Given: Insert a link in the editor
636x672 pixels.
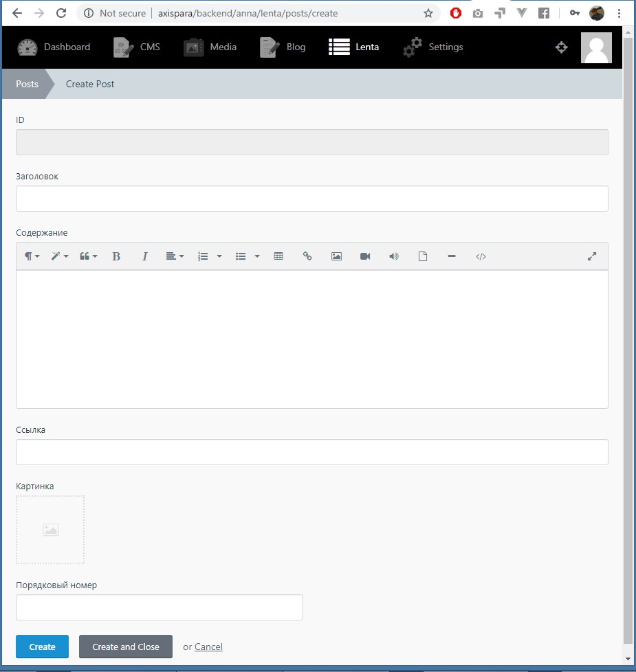Looking at the screenshot, I should tap(307, 256).
